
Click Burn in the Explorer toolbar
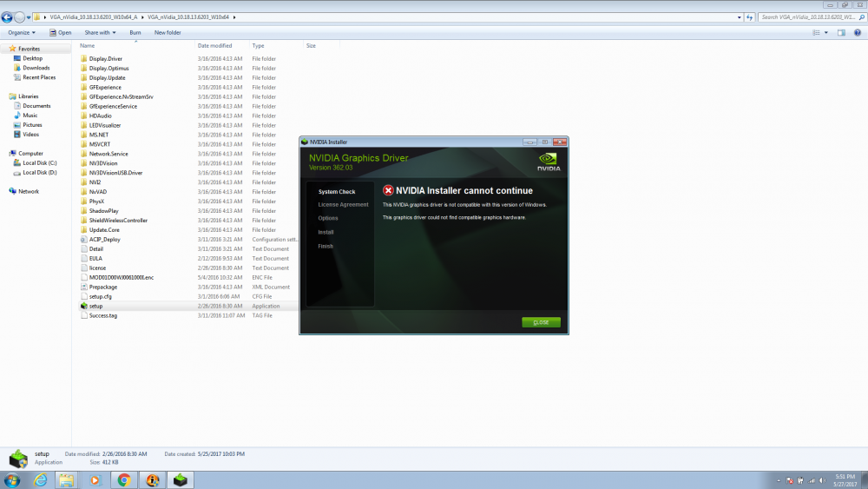pos(135,33)
